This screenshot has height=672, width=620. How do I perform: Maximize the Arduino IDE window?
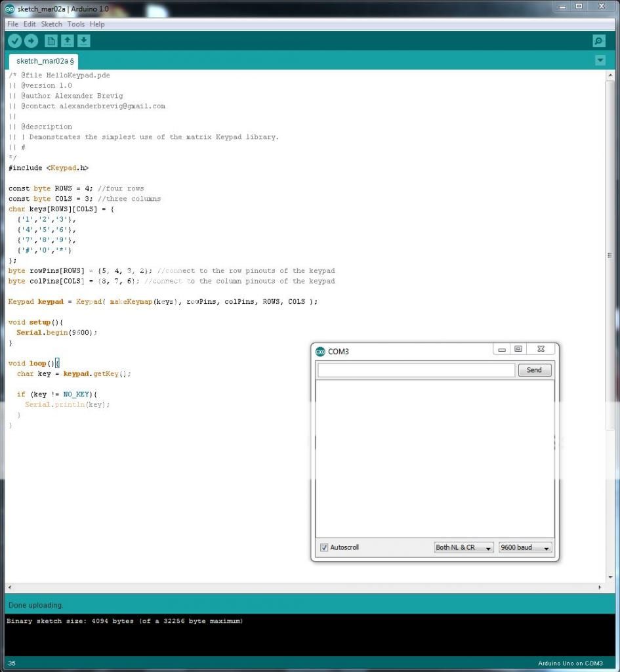point(579,7)
